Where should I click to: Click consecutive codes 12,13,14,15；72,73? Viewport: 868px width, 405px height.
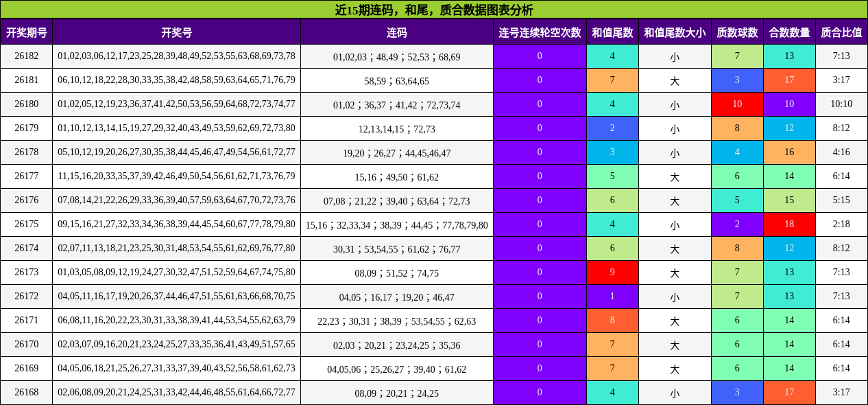pyautogui.click(x=397, y=129)
